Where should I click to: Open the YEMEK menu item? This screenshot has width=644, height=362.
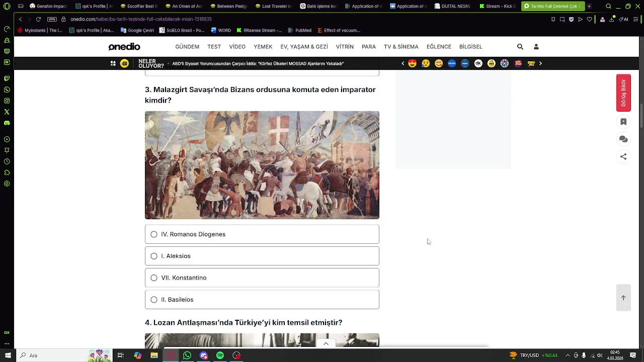(263, 47)
